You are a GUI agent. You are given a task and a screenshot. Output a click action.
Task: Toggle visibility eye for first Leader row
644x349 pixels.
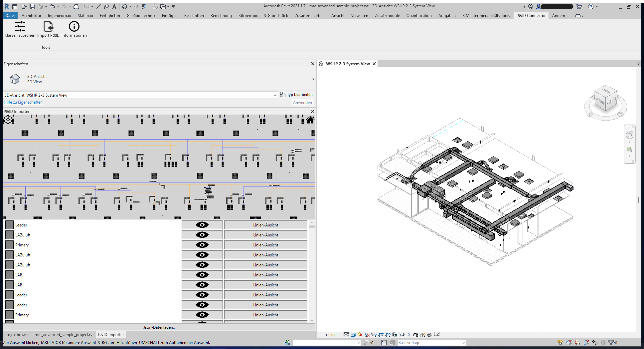tap(202, 225)
